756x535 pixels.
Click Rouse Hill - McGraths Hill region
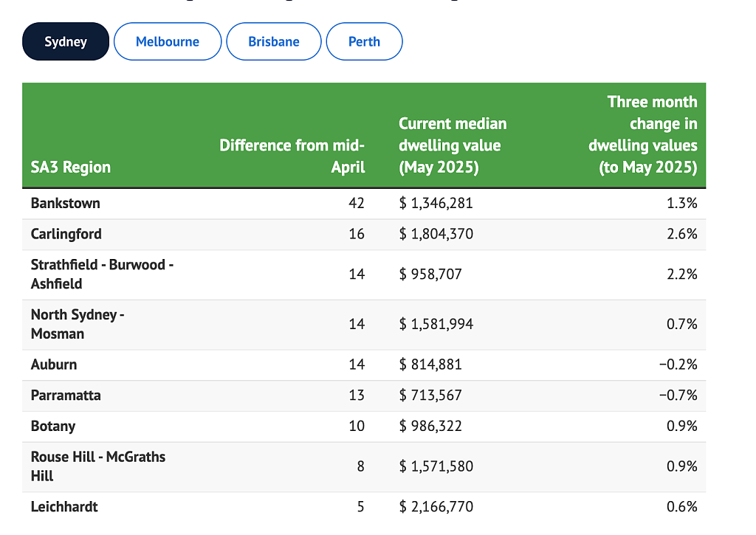pos(98,466)
